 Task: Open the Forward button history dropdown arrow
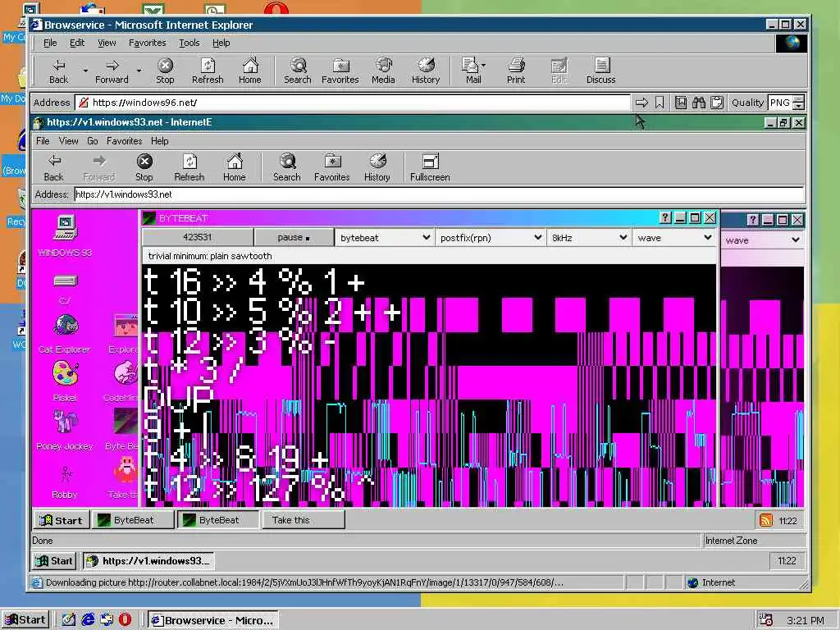point(139,71)
